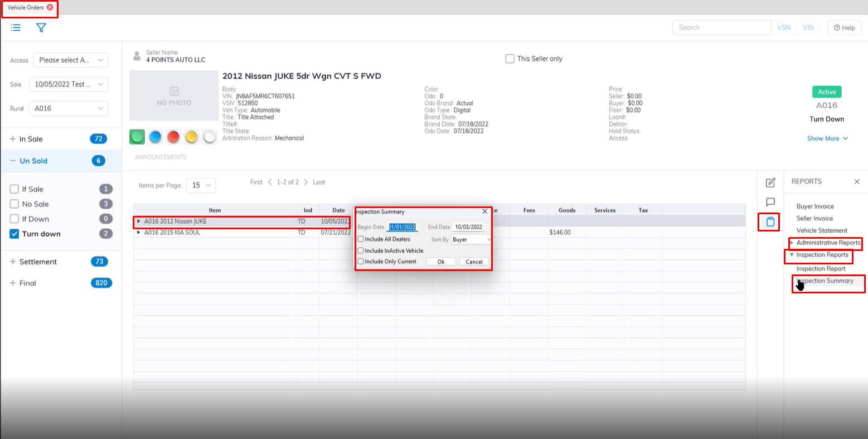Click the red status color circle
868x439 pixels.
click(x=173, y=137)
